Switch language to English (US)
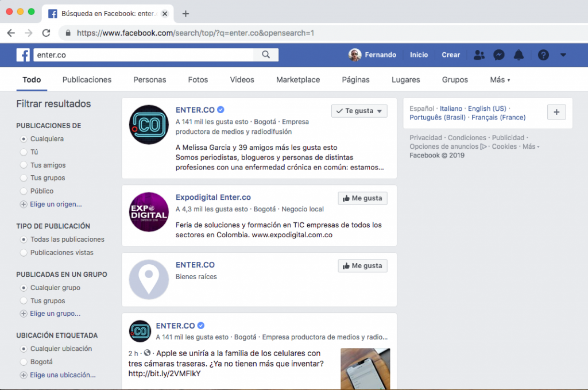Screen dimensions: 588x390 (487, 109)
